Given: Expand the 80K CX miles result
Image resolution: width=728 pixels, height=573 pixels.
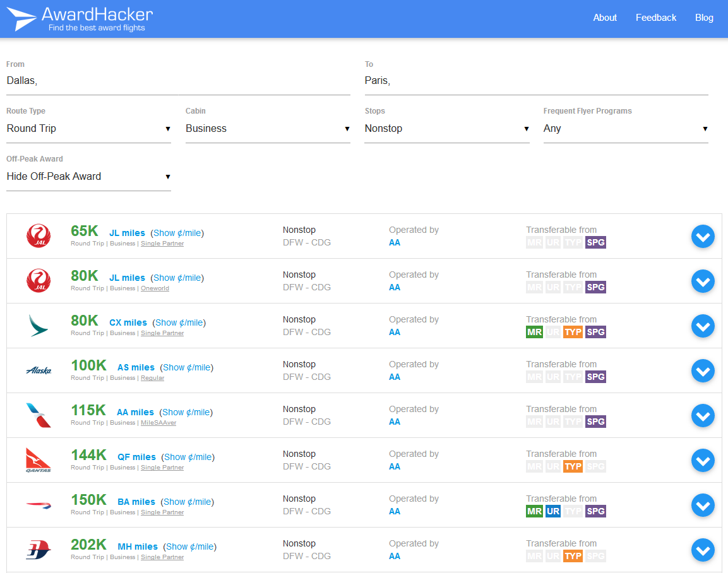Looking at the screenshot, I should 703,326.
